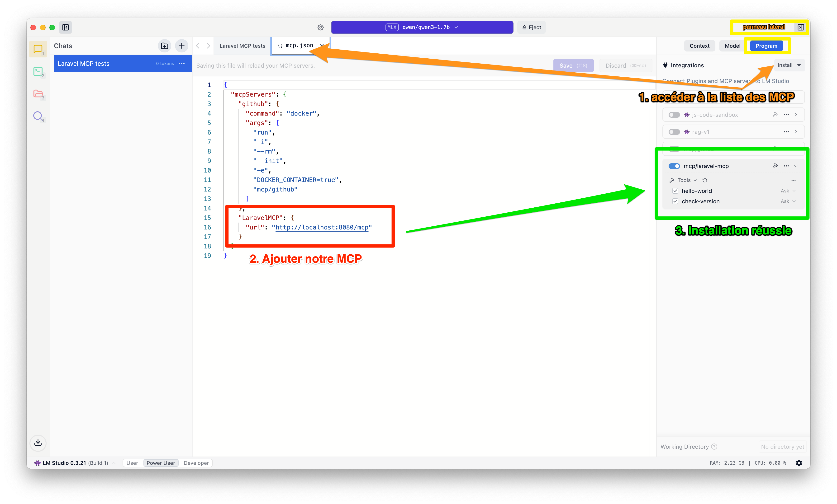
Task: Create a new chat folder
Action: click(164, 46)
